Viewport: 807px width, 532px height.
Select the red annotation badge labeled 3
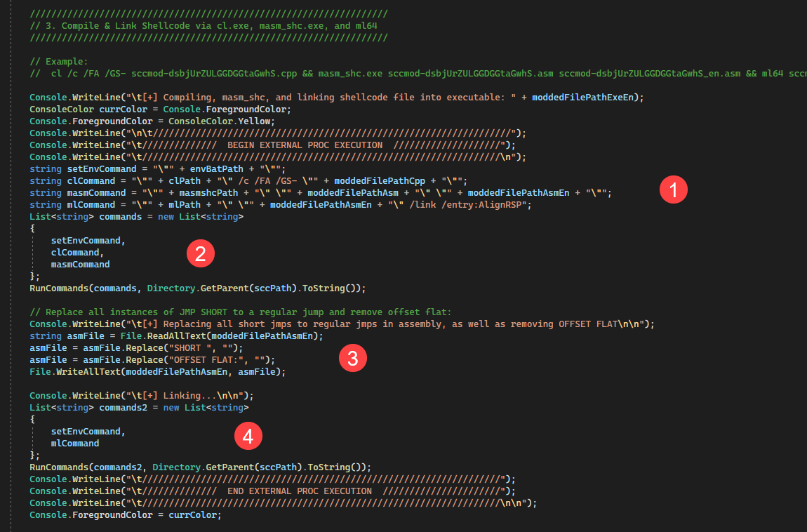point(352,359)
